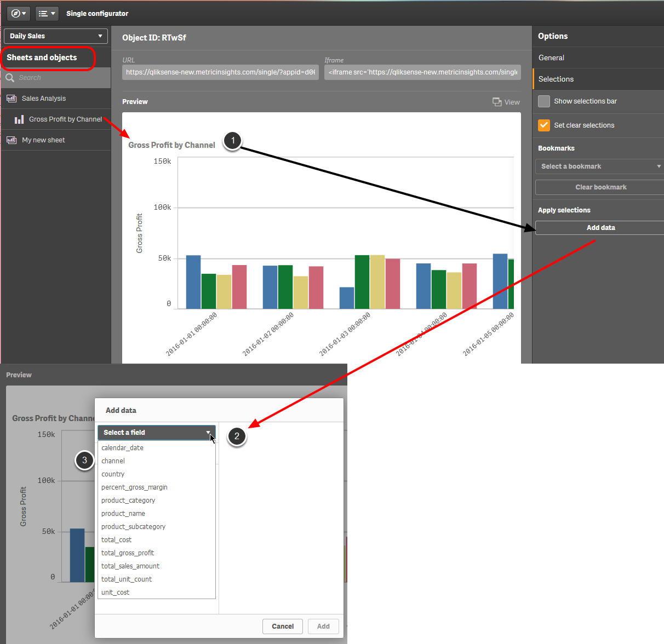The width and height of the screenshot is (664, 644).
Task: Expand the Select a field dropdown
Action: [x=157, y=433]
